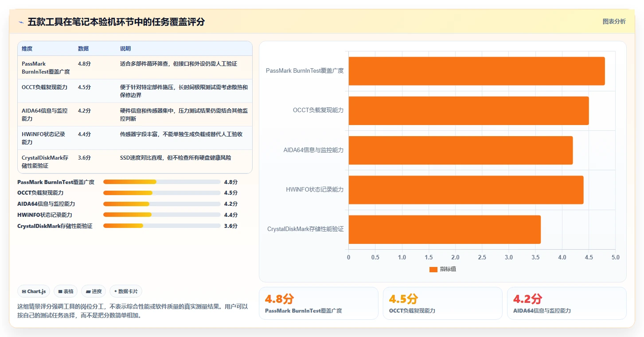
Task: Click the CrystalDiskMark存储性能验证 table cell
Action: click(x=45, y=161)
